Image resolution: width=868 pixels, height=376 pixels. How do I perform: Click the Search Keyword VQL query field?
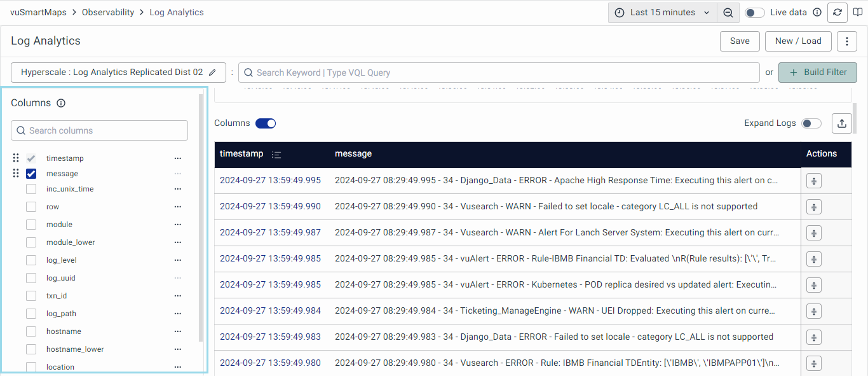499,73
